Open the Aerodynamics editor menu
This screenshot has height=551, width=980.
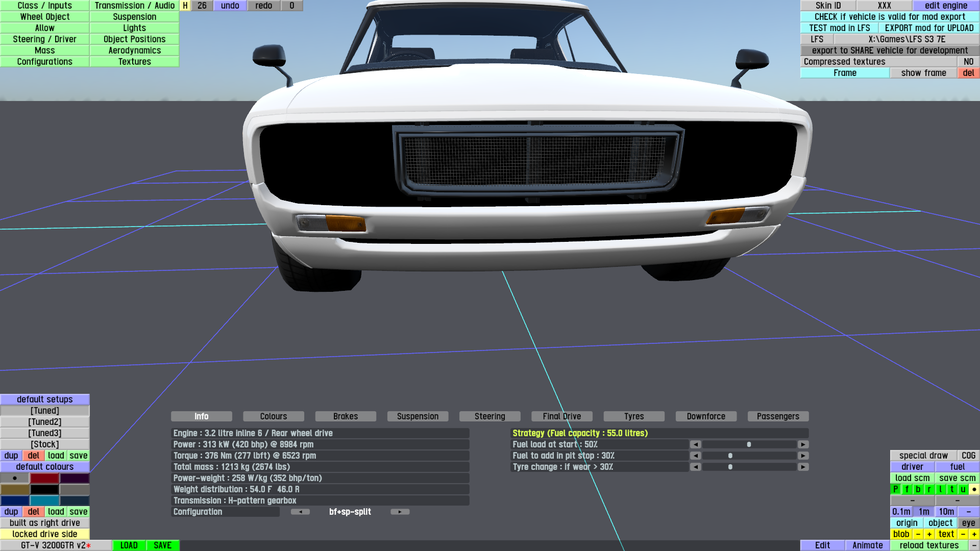[x=134, y=51]
